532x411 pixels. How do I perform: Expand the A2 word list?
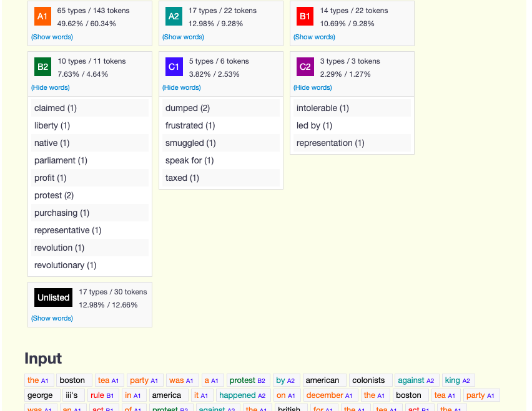183,37
